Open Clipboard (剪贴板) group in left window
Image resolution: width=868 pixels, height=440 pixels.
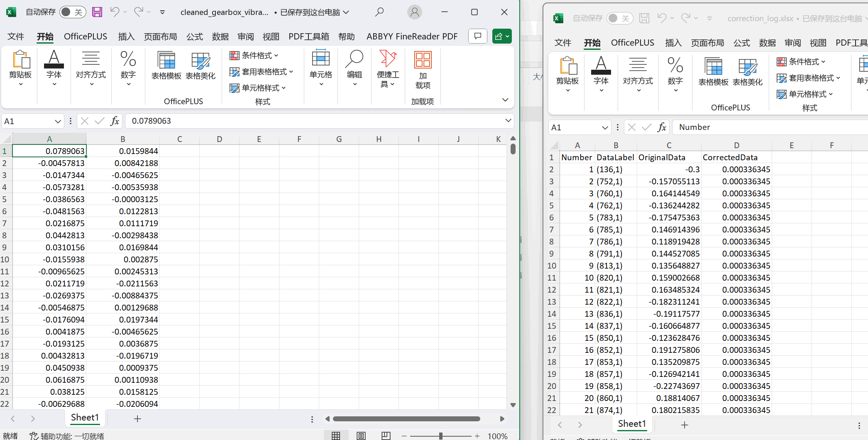click(x=20, y=68)
